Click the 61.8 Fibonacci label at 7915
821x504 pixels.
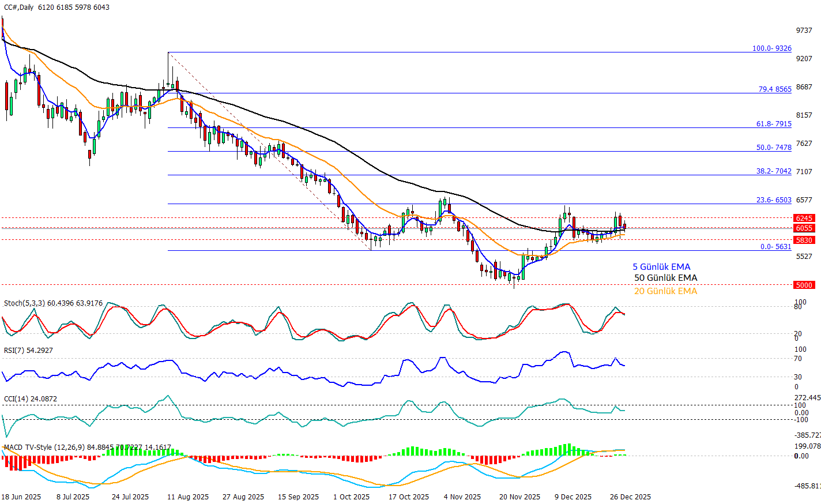[774, 124]
